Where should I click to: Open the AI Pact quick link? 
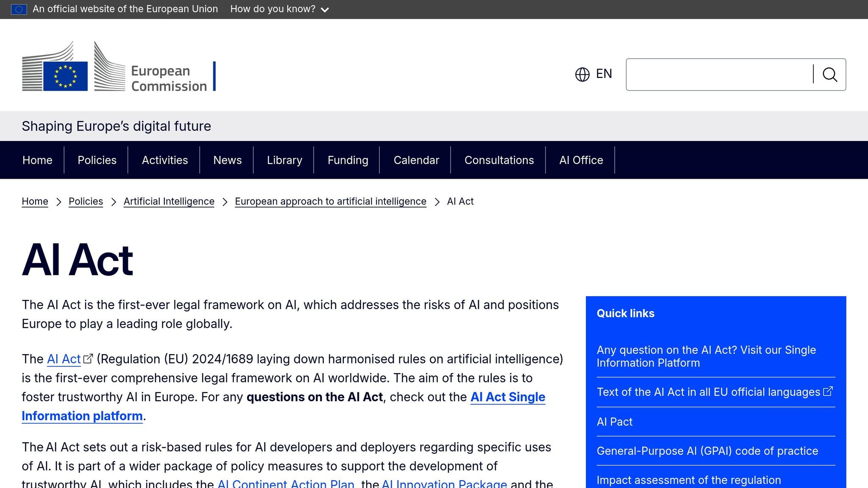pyautogui.click(x=615, y=422)
